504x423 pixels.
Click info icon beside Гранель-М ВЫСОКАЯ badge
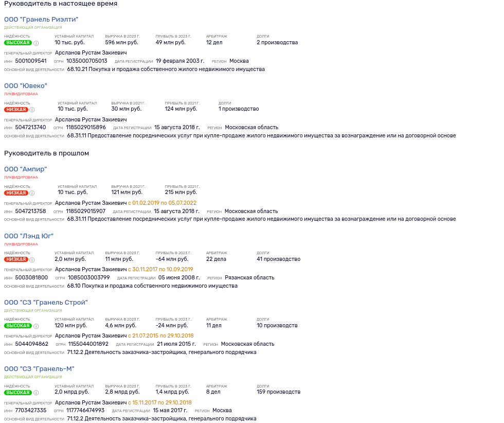tap(37, 393)
